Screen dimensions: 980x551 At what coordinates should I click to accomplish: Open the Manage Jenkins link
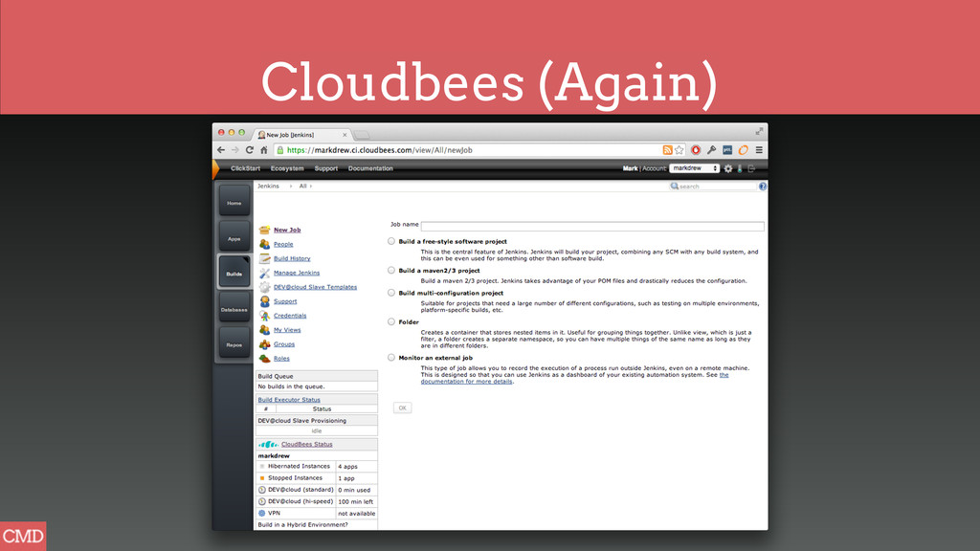[297, 273]
